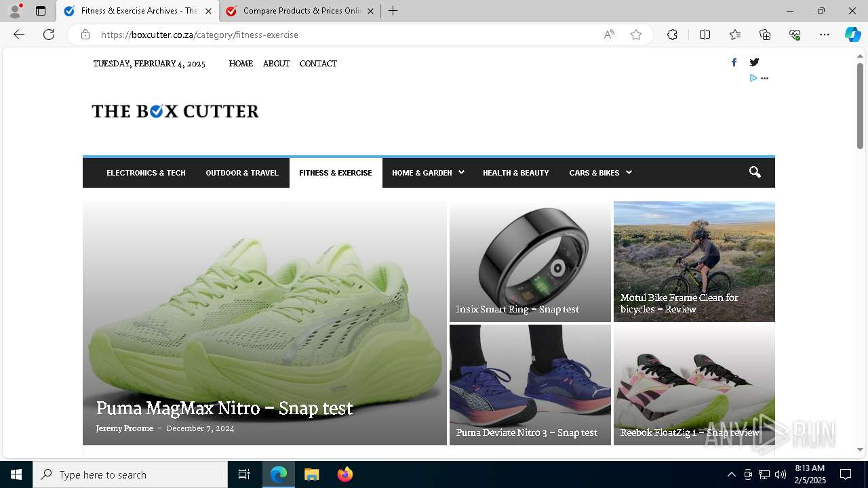Close the Compare Products & Prices tab
Image resolution: width=868 pixels, height=488 pixels.
(370, 11)
